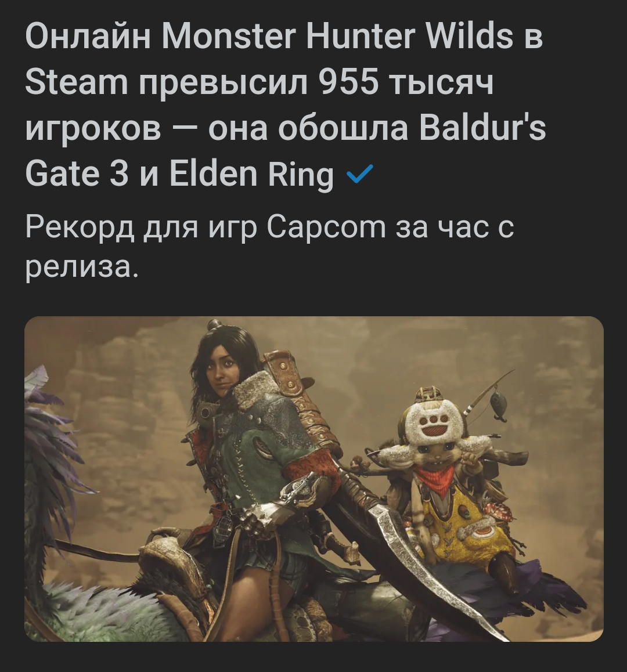The width and height of the screenshot is (627, 672).
Task: Click 'Baldur's' in the headline text
Action: tap(482, 128)
